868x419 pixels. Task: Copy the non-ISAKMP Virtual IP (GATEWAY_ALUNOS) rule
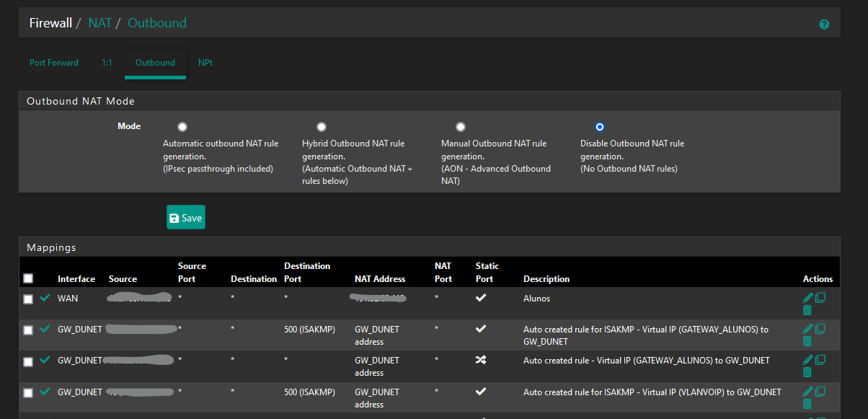(x=820, y=360)
